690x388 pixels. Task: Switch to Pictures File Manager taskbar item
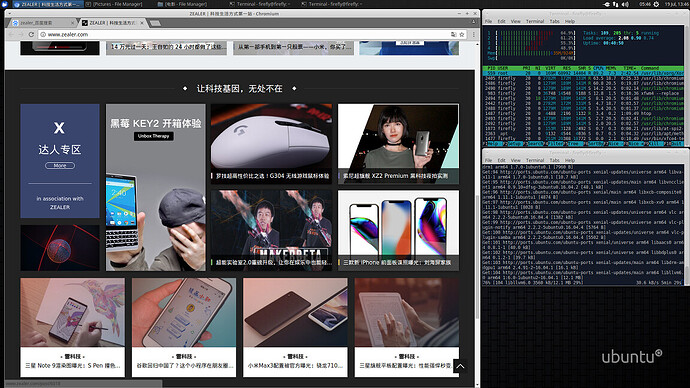point(114,4)
